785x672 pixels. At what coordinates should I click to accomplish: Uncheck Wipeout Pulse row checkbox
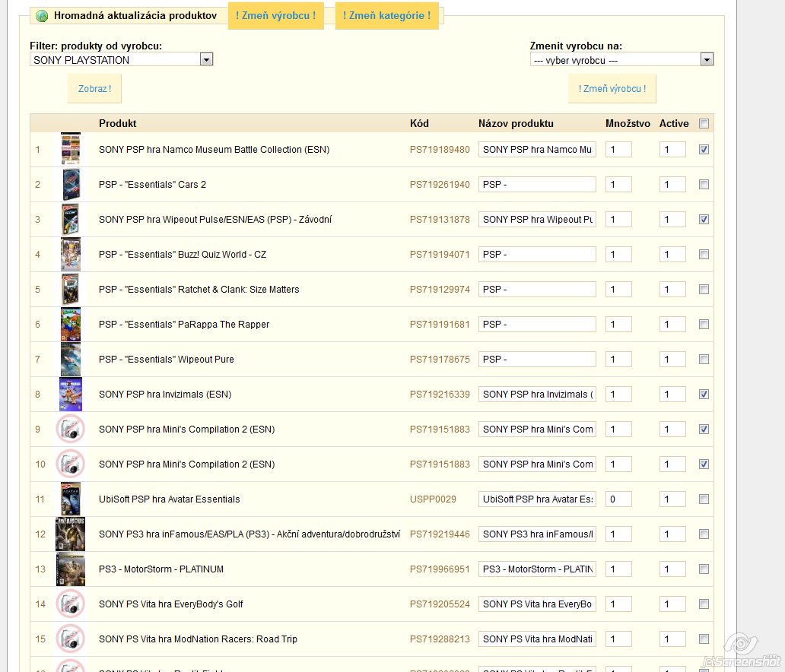[704, 220]
